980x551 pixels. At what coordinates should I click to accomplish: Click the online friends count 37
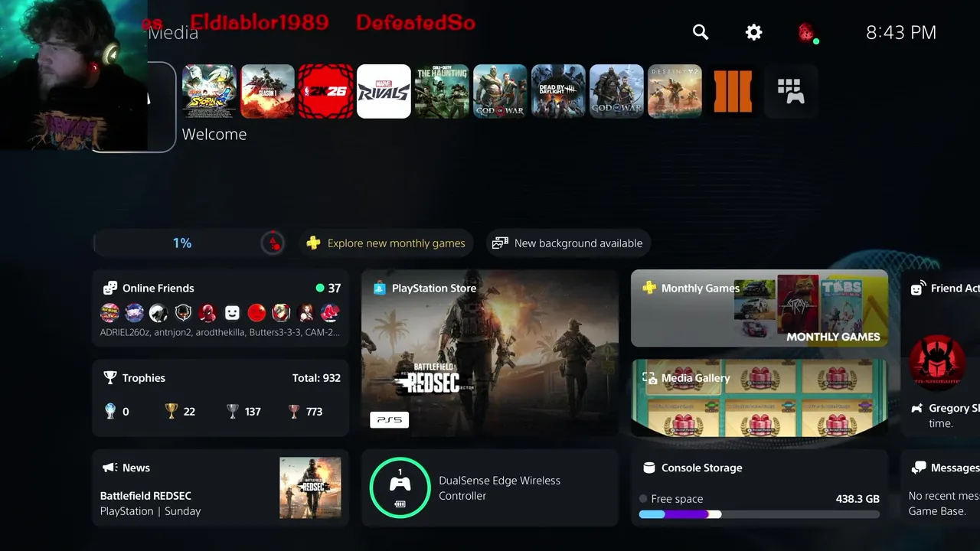(335, 289)
